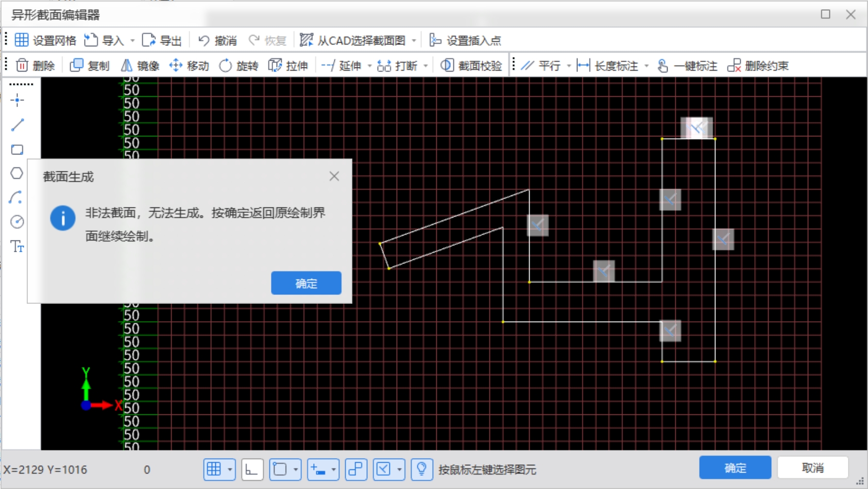
Task: Open the 打断 dropdown arrow
Action: pos(426,66)
